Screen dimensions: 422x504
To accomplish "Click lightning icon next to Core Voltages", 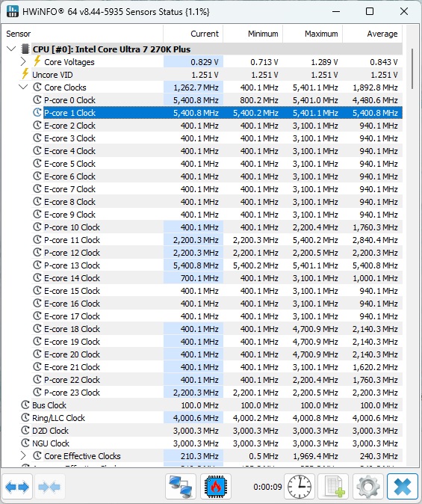I will click(x=37, y=61).
